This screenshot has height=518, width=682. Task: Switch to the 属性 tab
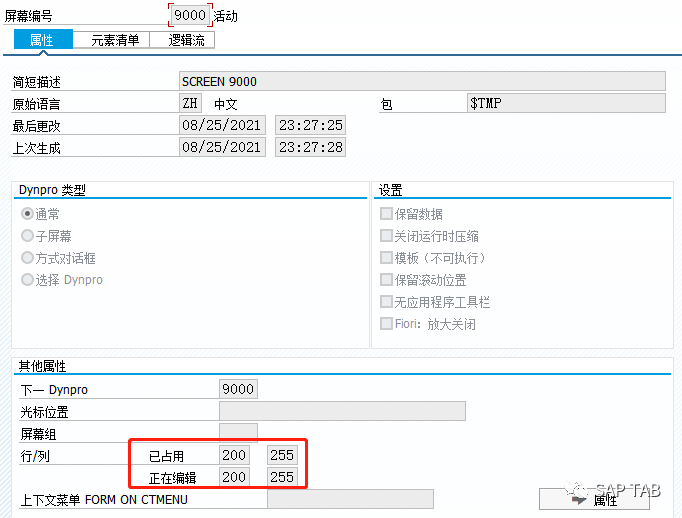(43, 40)
